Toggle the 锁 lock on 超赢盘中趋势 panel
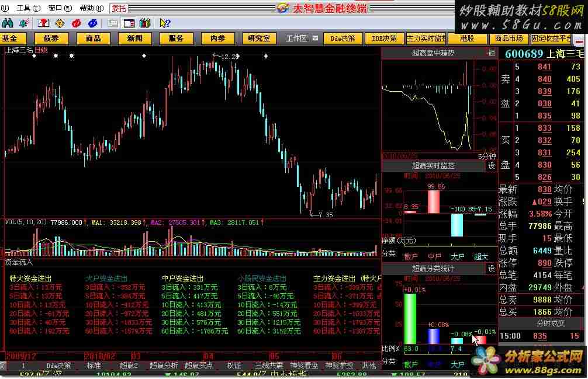The width and height of the screenshot is (588, 379). [492, 53]
